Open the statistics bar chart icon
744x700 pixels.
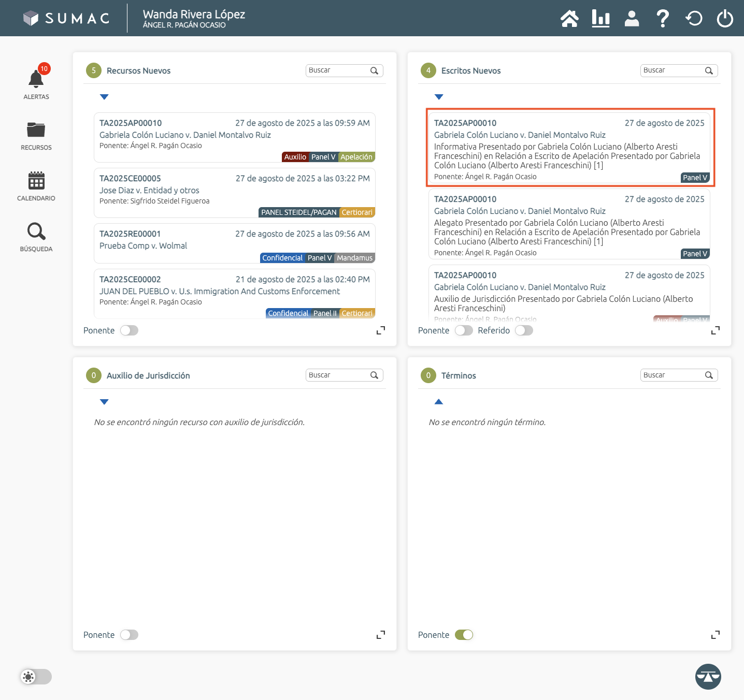(x=600, y=19)
